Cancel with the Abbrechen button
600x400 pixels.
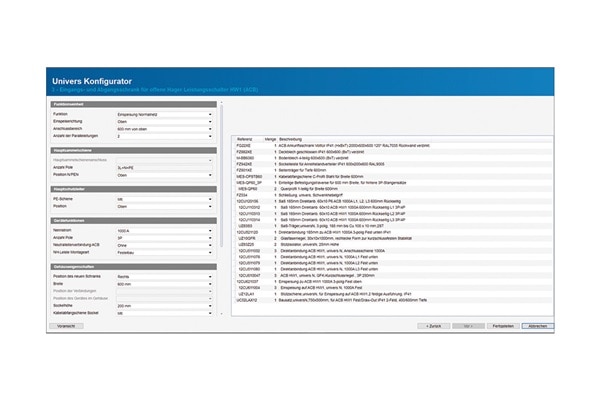[537, 326]
